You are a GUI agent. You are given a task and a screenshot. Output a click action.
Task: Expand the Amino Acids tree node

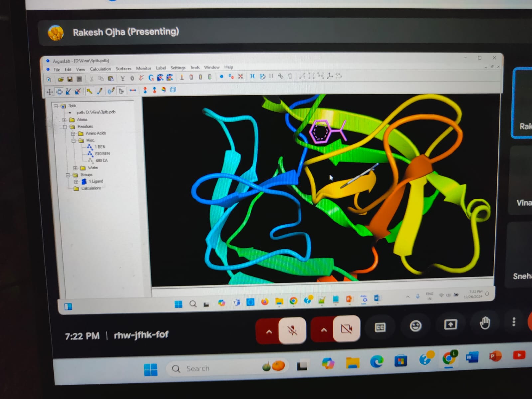(73, 133)
